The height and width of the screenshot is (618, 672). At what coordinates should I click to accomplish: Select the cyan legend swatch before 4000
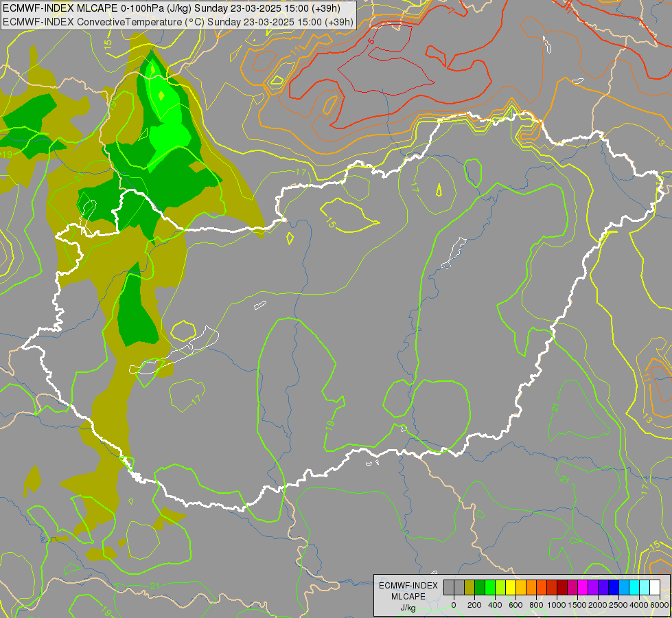click(x=634, y=587)
